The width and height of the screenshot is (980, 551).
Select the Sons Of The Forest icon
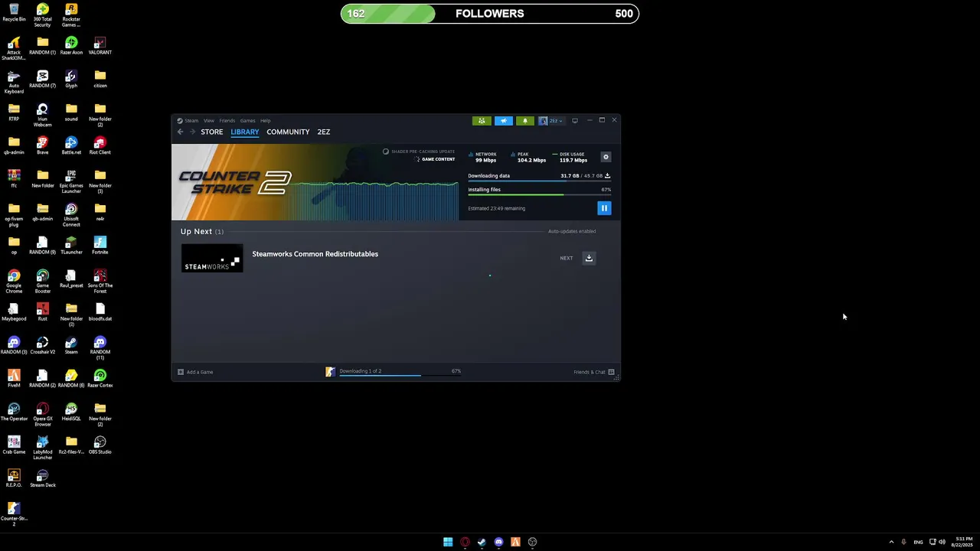pyautogui.click(x=100, y=282)
